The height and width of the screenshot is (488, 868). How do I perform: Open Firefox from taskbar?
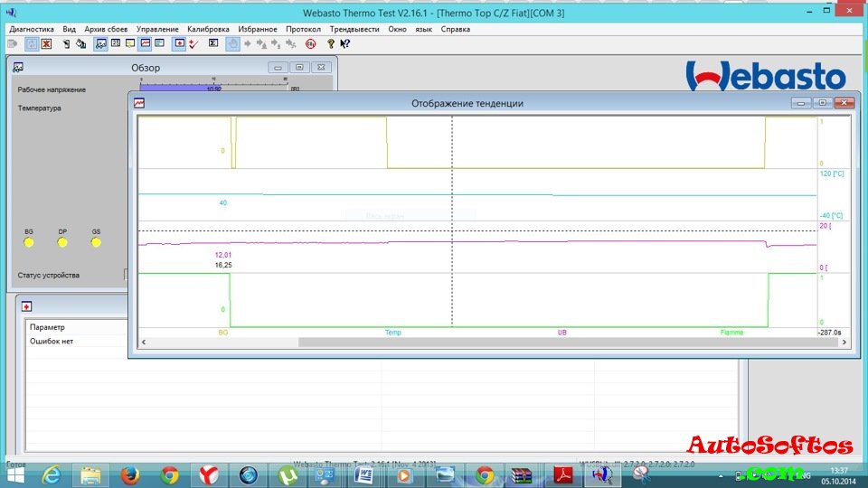point(130,475)
